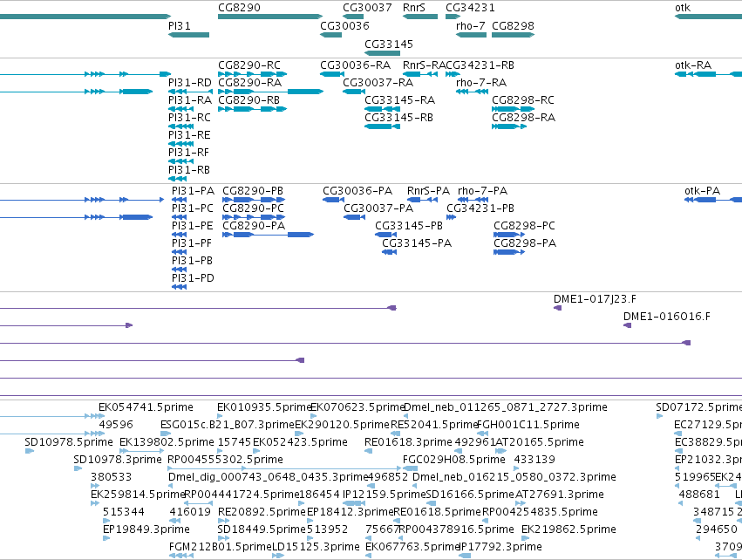Select the CG30036-RA transcript label
The image size is (742, 560).
356,65
